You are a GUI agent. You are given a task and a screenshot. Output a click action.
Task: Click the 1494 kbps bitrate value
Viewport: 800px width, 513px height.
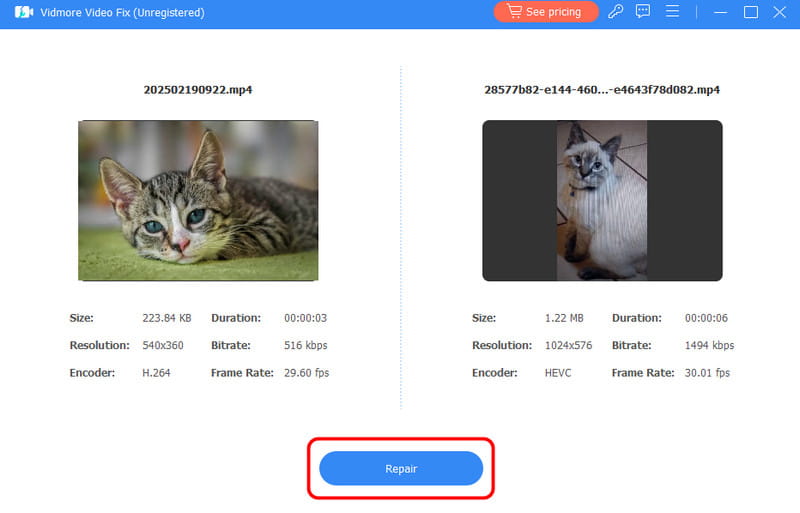(x=709, y=345)
